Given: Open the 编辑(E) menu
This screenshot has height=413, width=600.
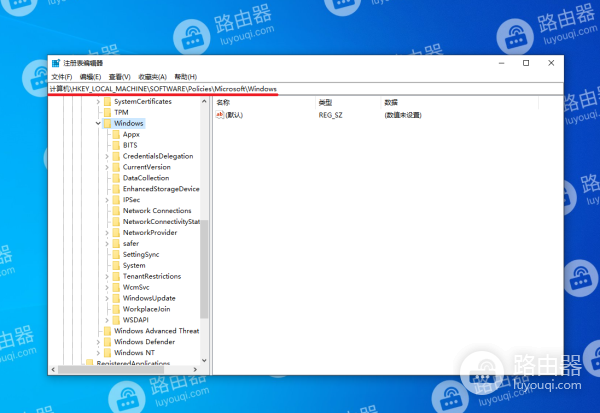Looking at the screenshot, I should tap(90, 77).
